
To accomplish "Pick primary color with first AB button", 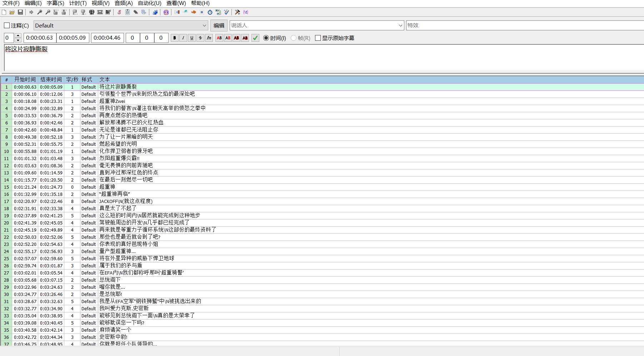I will pos(219,38).
